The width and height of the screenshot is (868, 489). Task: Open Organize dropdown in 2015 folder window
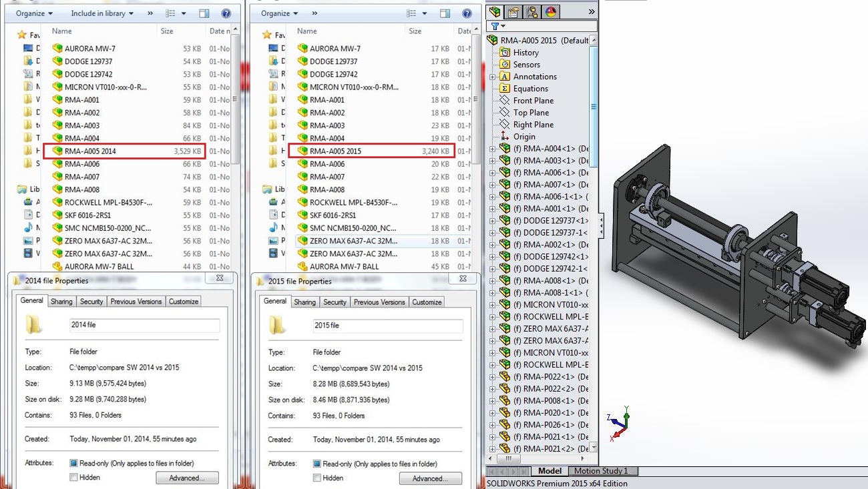point(280,13)
